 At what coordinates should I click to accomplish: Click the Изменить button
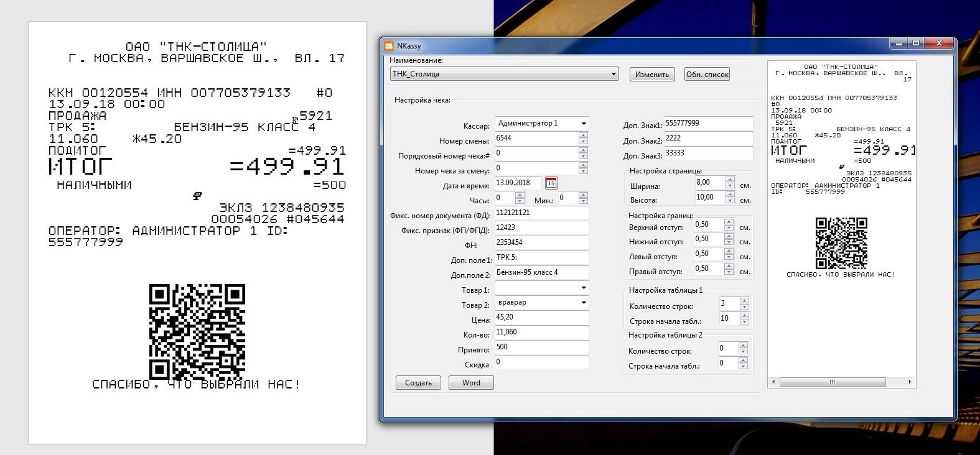click(652, 74)
